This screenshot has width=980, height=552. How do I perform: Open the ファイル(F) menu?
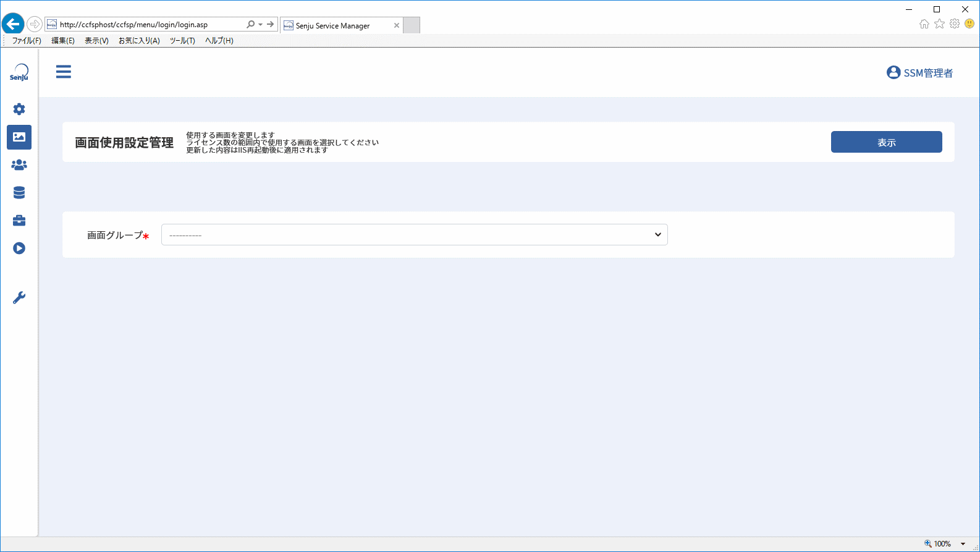[27, 41]
